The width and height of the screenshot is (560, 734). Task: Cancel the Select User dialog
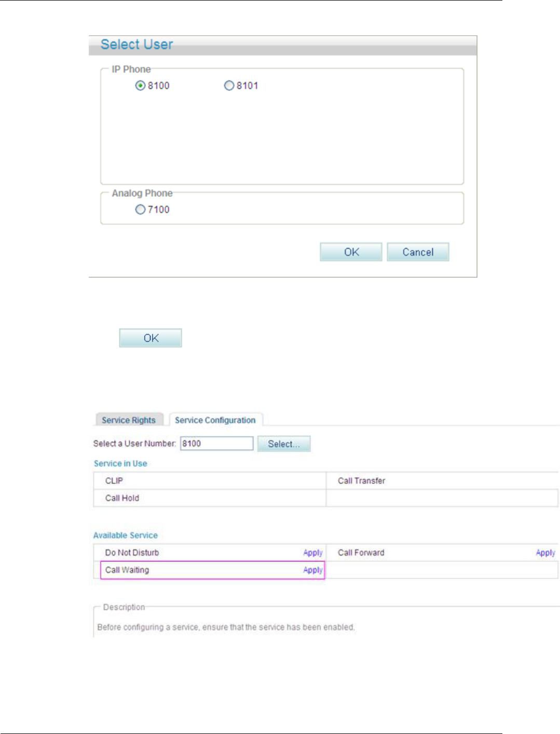pos(418,252)
